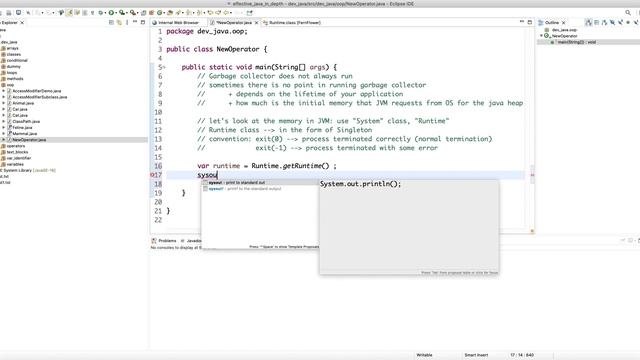Expand Mammal.java tree node

(4, 133)
